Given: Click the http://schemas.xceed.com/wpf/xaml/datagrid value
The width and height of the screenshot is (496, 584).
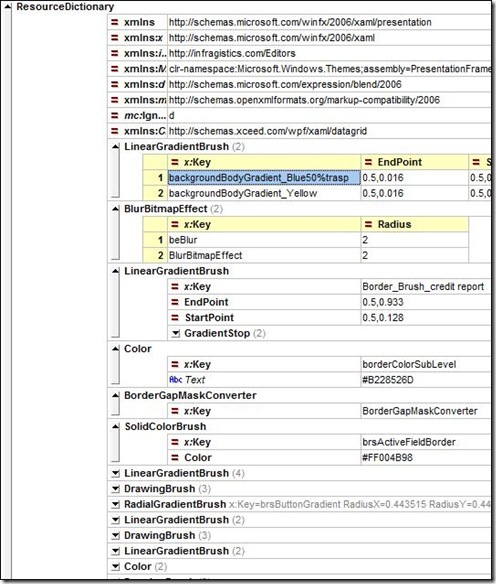Looking at the screenshot, I should pos(268,131).
